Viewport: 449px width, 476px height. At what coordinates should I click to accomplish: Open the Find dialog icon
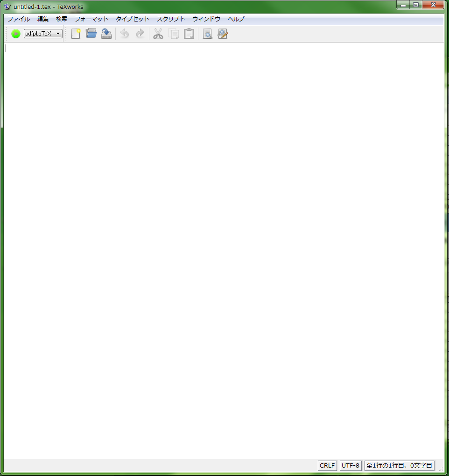(x=208, y=34)
